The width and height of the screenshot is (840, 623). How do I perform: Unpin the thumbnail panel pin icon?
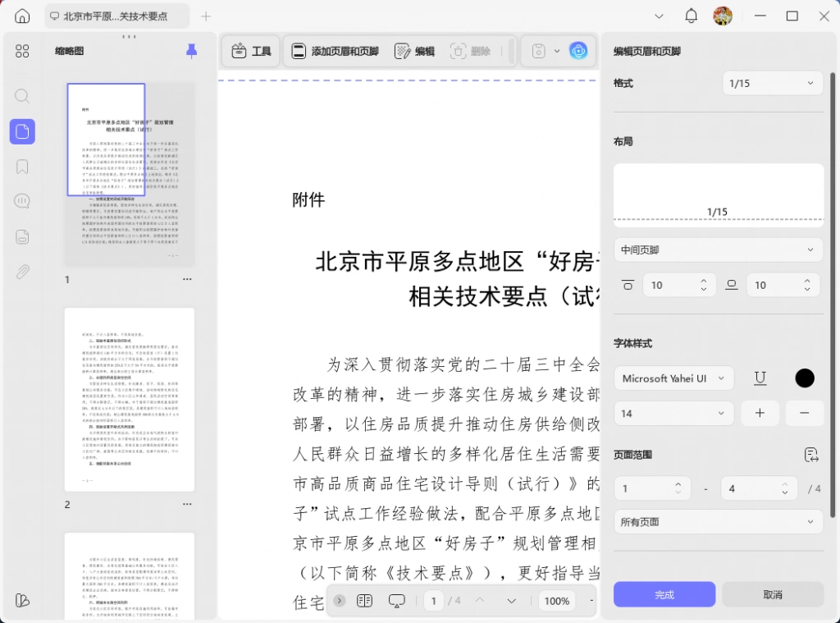pos(191,51)
